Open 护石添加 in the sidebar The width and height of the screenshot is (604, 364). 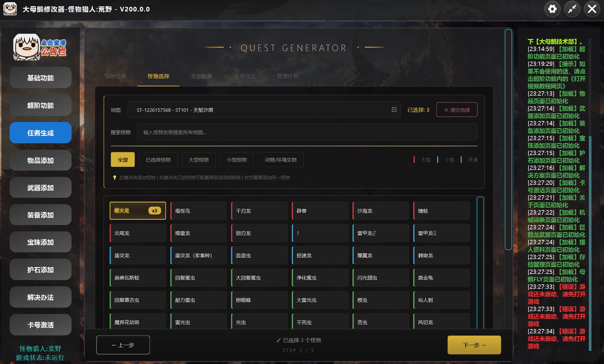pos(41,270)
